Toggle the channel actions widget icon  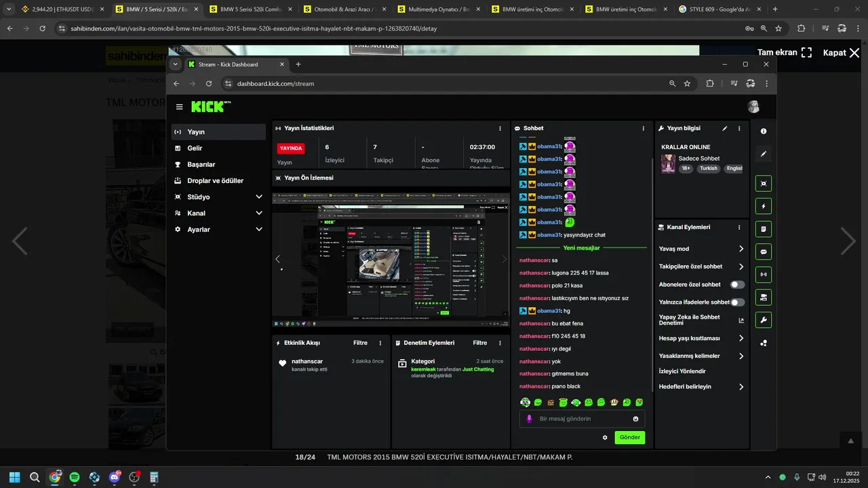[x=764, y=297]
